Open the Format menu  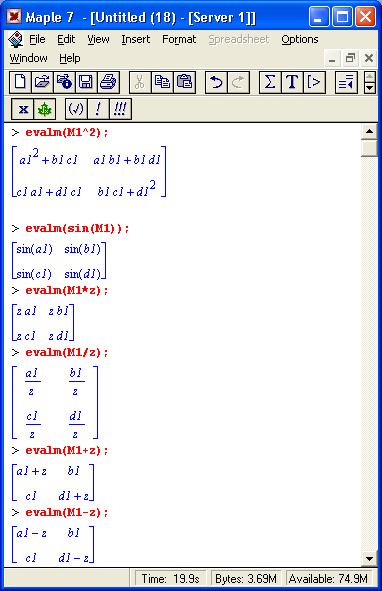click(x=179, y=39)
